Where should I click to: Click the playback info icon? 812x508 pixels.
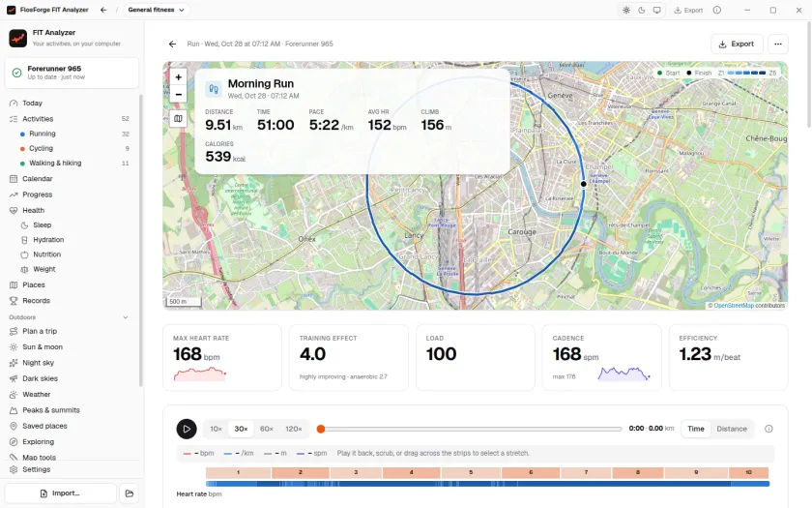coord(768,429)
